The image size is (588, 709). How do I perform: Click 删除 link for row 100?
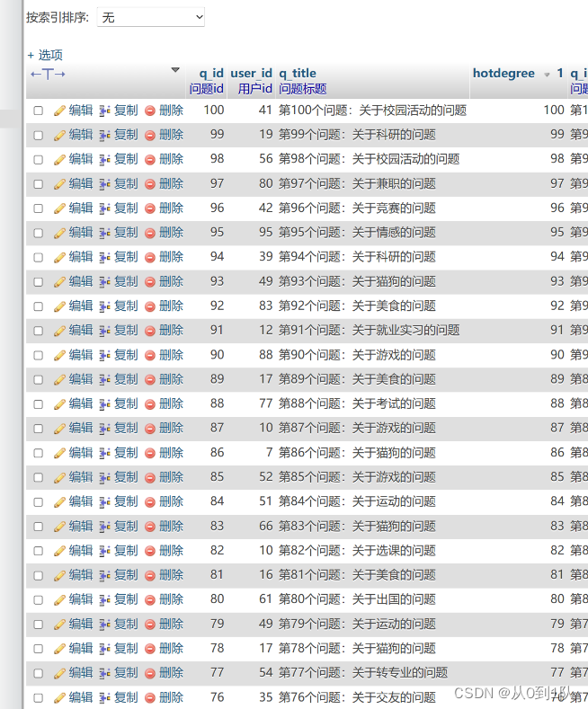172,111
